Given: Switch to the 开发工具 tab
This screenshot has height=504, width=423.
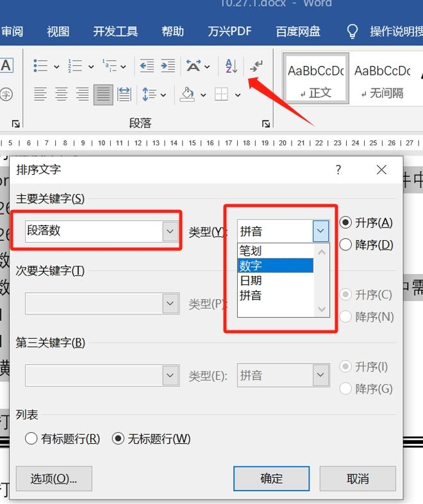Looking at the screenshot, I should tap(115, 31).
